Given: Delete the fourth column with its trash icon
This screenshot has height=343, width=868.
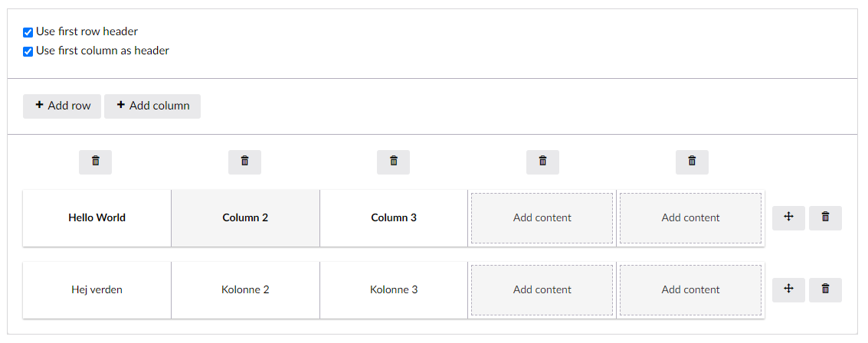Looking at the screenshot, I should (x=542, y=162).
